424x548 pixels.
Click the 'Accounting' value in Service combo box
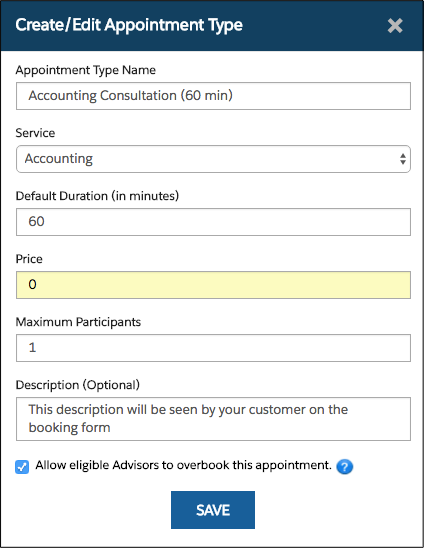click(x=59, y=159)
